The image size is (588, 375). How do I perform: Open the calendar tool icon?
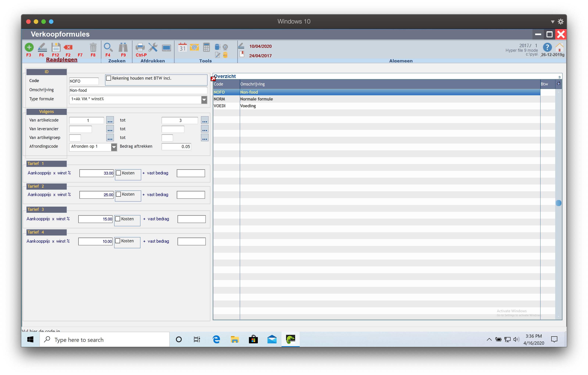point(182,47)
